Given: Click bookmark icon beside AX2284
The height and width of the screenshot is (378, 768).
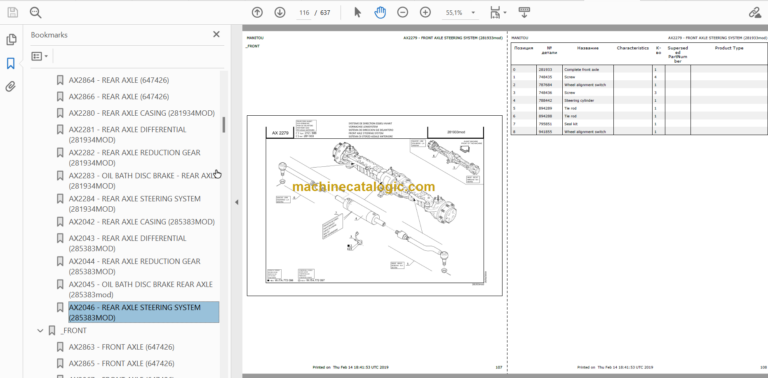Looking at the screenshot, I should [60, 199].
